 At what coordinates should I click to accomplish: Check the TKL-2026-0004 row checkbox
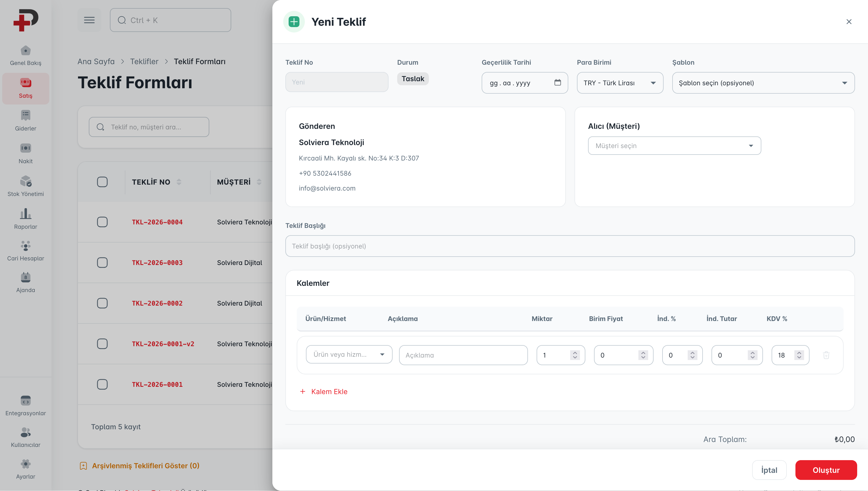tap(102, 222)
